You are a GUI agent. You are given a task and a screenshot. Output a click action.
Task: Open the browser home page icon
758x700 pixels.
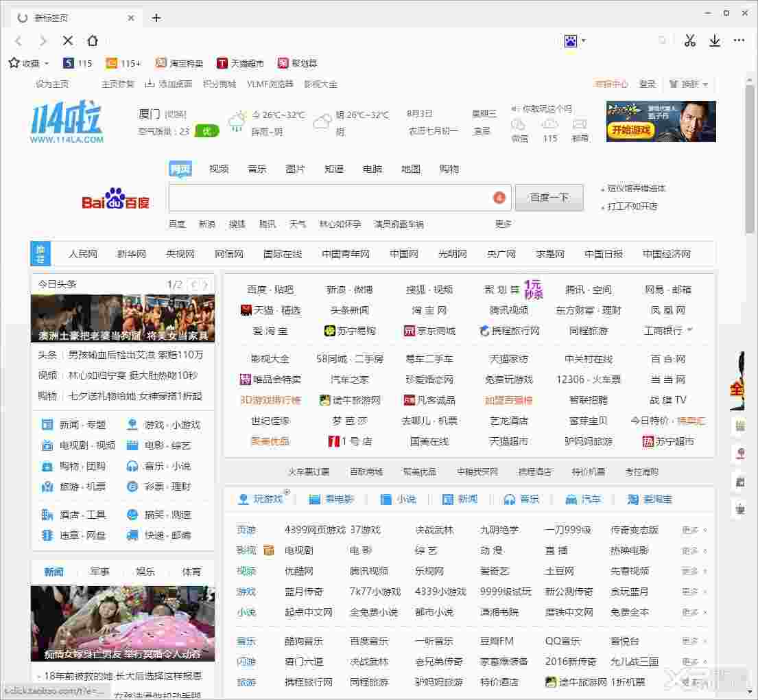(93, 40)
